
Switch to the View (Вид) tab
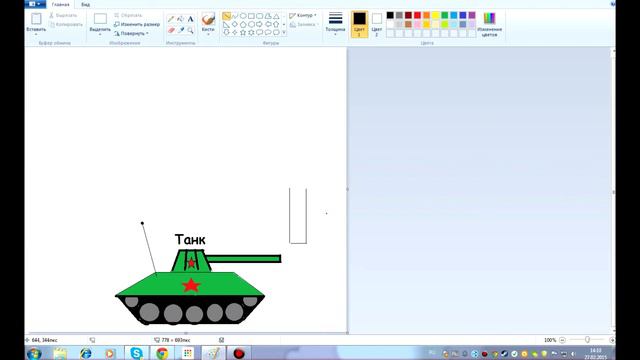tap(85, 4)
